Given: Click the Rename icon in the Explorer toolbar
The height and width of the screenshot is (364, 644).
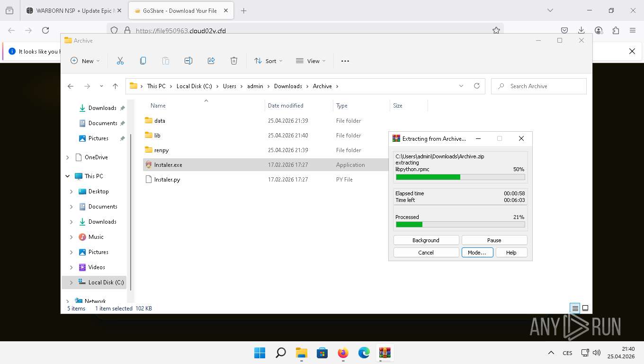Looking at the screenshot, I should click(x=188, y=61).
